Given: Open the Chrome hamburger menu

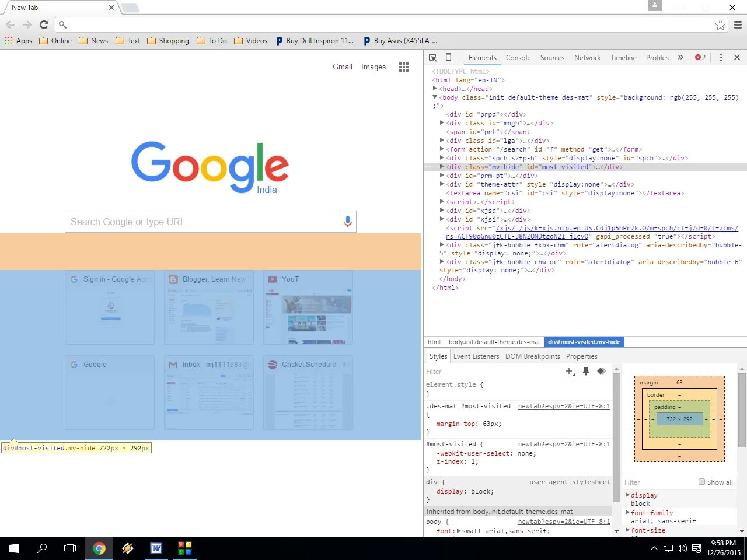Looking at the screenshot, I should pyautogui.click(x=738, y=24).
